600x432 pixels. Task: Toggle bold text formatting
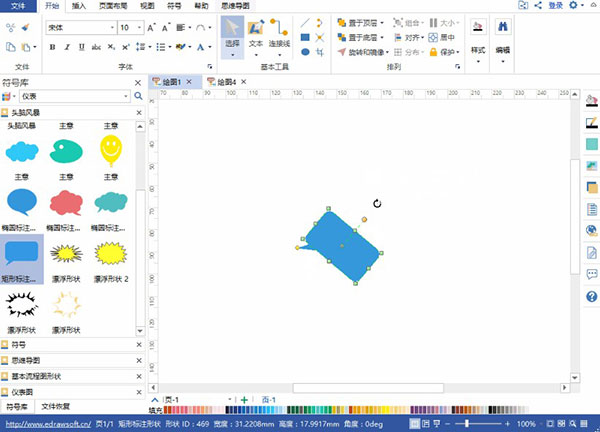tap(52, 47)
